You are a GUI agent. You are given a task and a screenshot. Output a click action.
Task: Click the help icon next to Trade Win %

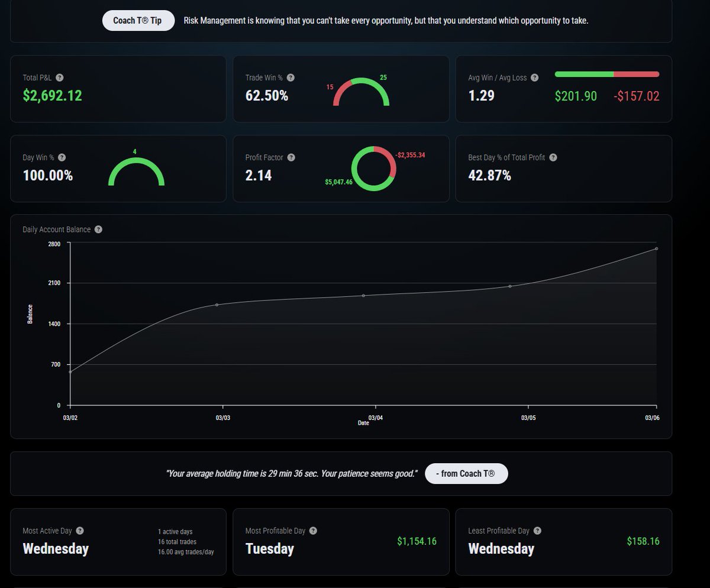(291, 77)
